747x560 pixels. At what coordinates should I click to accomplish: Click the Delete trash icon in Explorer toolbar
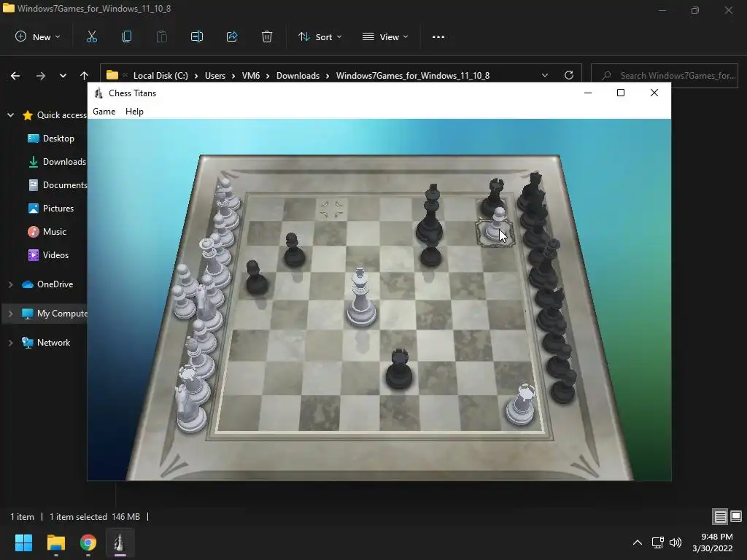pyautogui.click(x=267, y=36)
